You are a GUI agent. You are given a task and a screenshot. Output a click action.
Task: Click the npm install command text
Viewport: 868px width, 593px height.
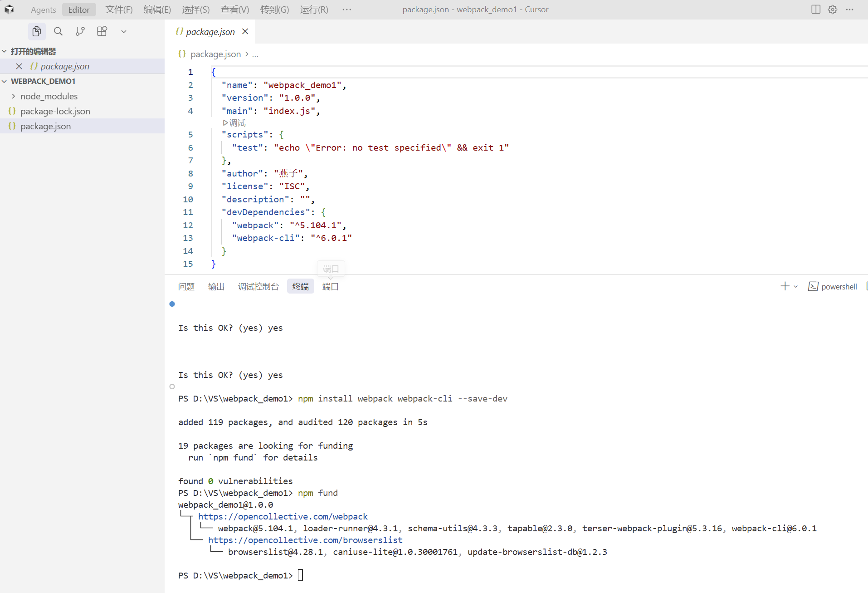pos(402,398)
